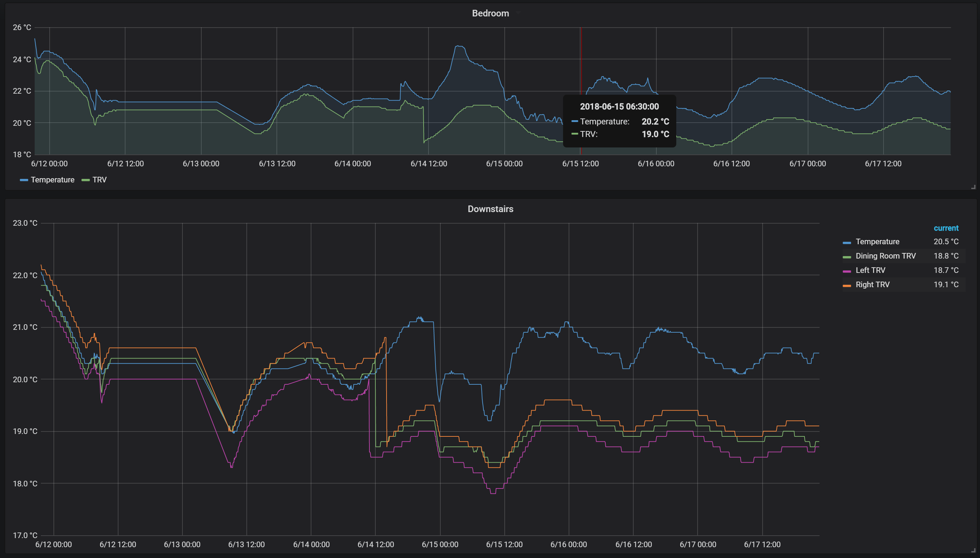Viewport: 980px width, 558px height.
Task: Click the 19.1 °C Right TRV current value
Action: click(945, 285)
